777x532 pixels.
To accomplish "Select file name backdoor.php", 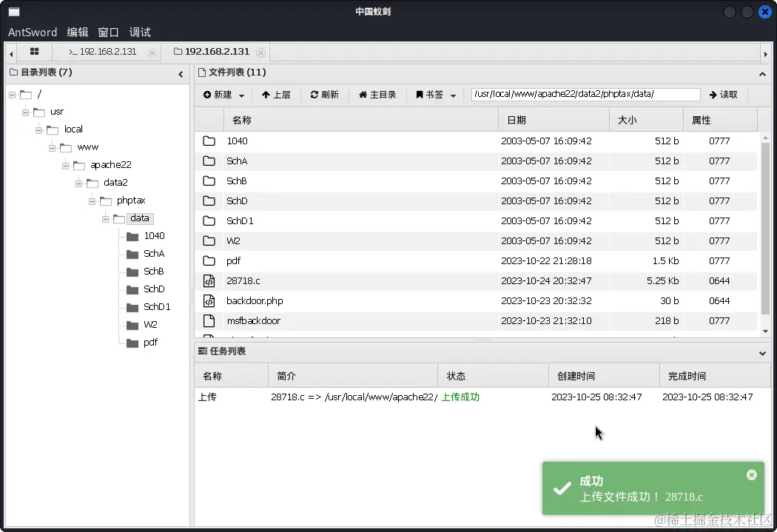I will [255, 300].
